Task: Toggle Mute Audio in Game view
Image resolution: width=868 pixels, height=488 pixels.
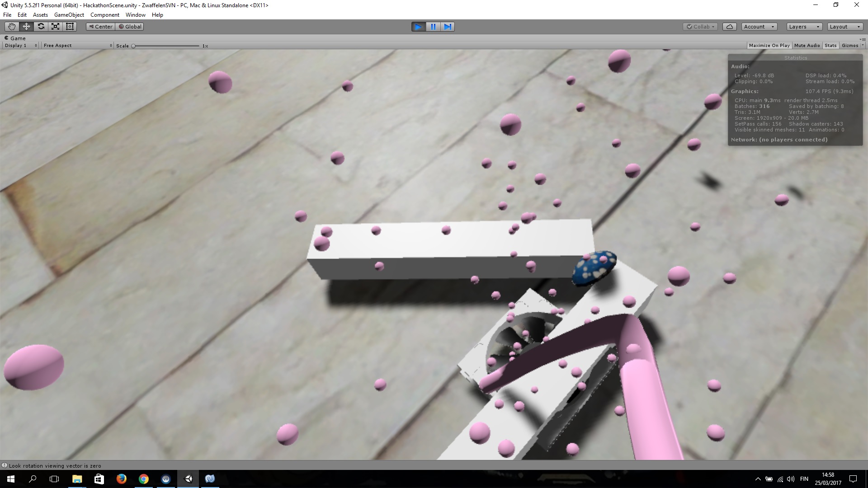Action: point(807,45)
